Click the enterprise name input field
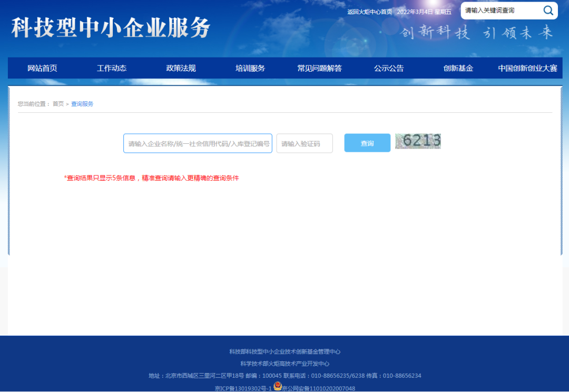 tap(198, 143)
